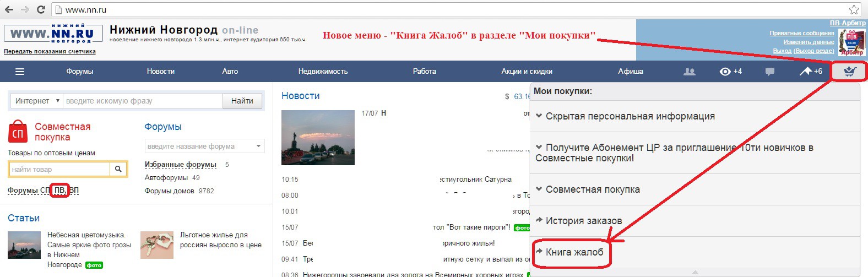Open Новости in the navigation menu
868x277 pixels.
pos(161,72)
